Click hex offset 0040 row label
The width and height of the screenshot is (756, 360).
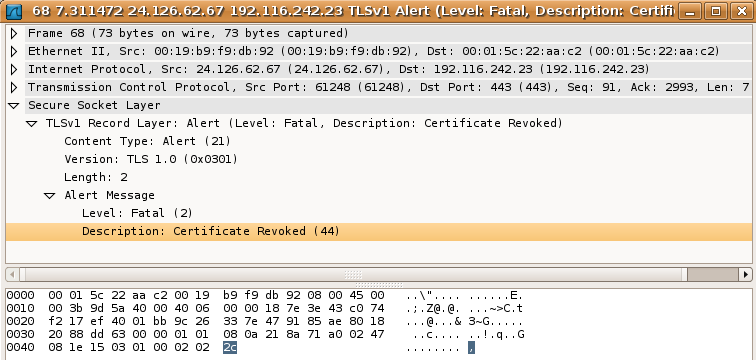20,347
